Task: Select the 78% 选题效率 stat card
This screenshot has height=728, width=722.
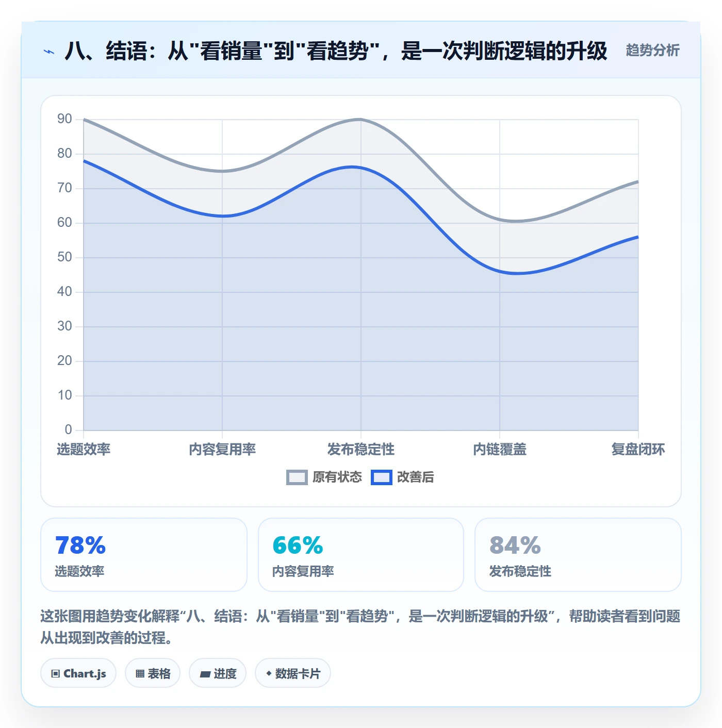Action: (144, 555)
